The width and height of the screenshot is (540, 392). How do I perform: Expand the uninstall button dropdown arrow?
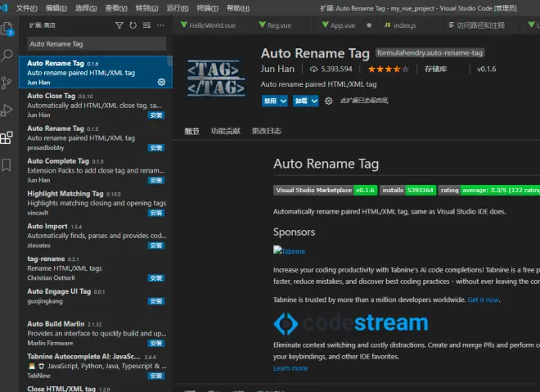tap(314, 101)
